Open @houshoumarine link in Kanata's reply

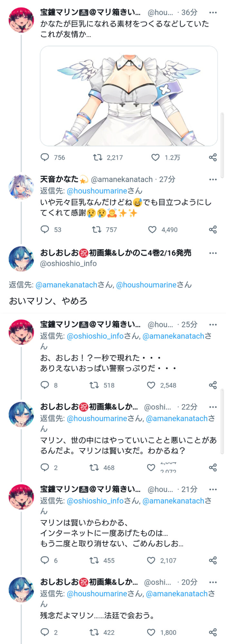(x=97, y=191)
